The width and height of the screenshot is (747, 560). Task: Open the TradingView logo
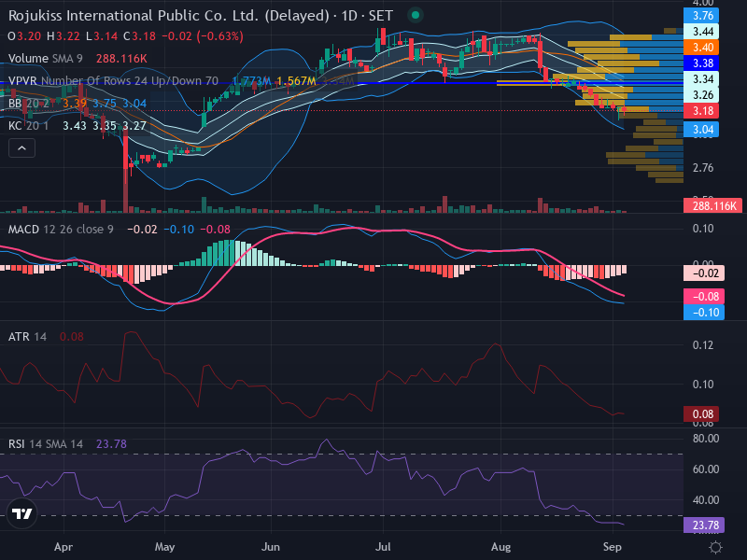tap(21, 513)
